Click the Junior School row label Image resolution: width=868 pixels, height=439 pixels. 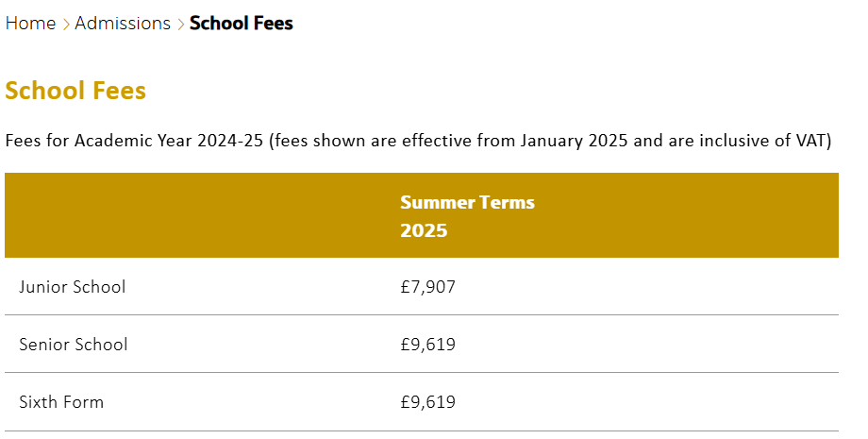(73, 287)
